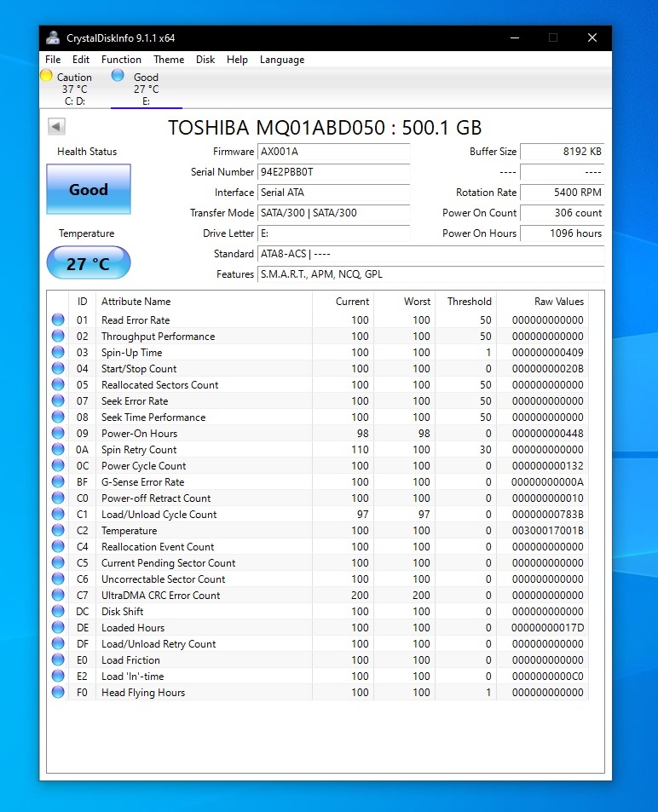Click status orb for Reallocated Sectors Count row
Screen dimensions: 658x812
tap(58, 384)
